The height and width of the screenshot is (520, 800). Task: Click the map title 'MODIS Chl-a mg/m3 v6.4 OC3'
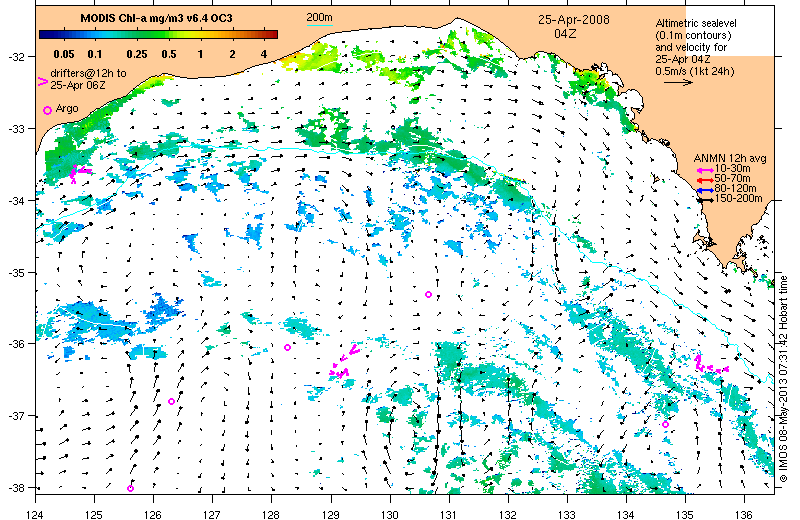coord(156,18)
